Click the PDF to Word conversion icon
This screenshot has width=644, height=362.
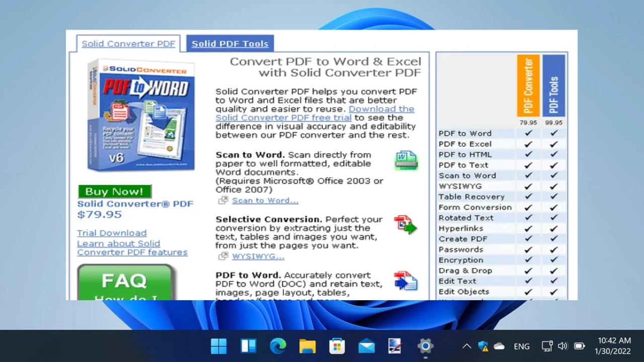coord(406,281)
